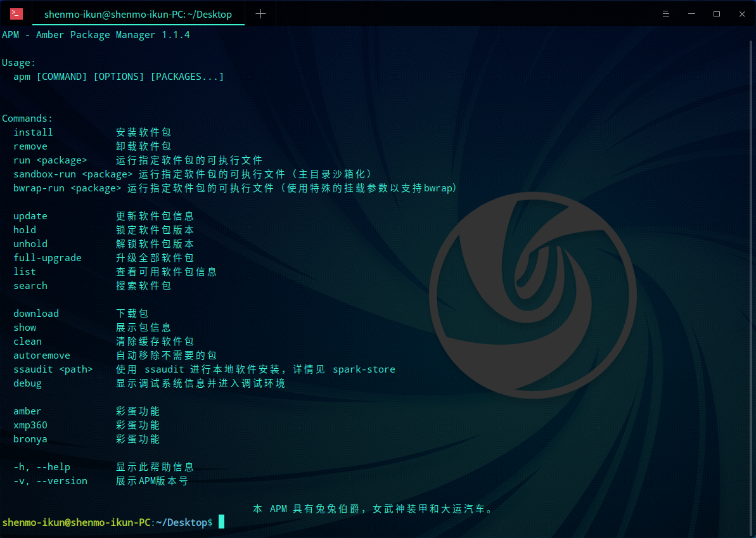This screenshot has height=538, width=756.
Task: Maximize the terminal window
Action: click(x=717, y=14)
